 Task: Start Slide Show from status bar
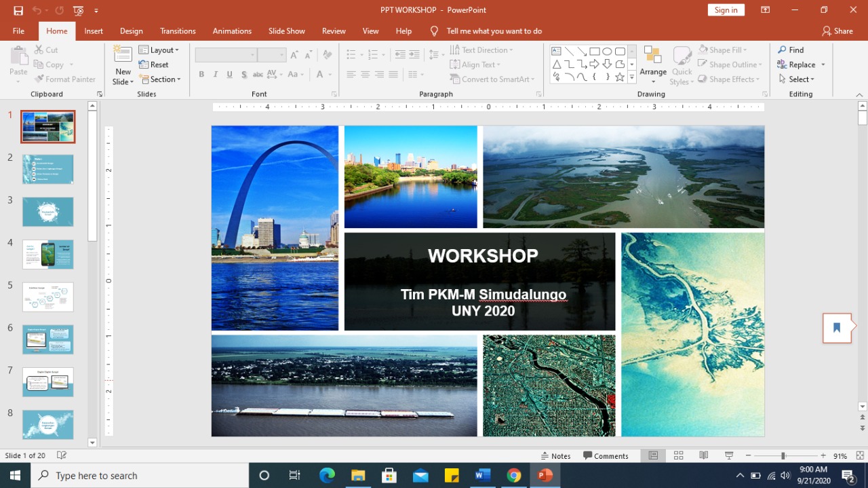pyautogui.click(x=729, y=455)
